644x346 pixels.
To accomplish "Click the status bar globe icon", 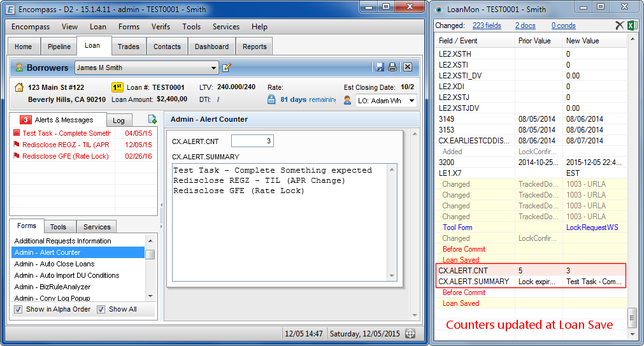I will pos(410,333).
